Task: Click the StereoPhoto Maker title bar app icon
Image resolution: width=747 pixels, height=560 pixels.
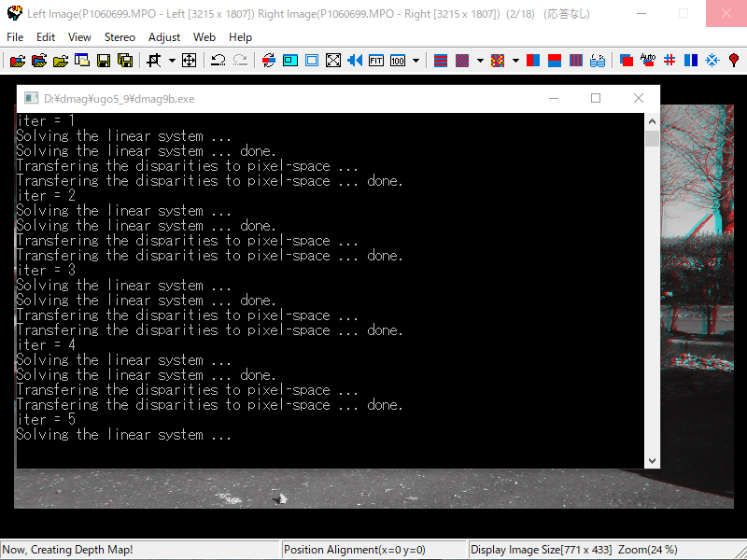Action: [x=14, y=13]
